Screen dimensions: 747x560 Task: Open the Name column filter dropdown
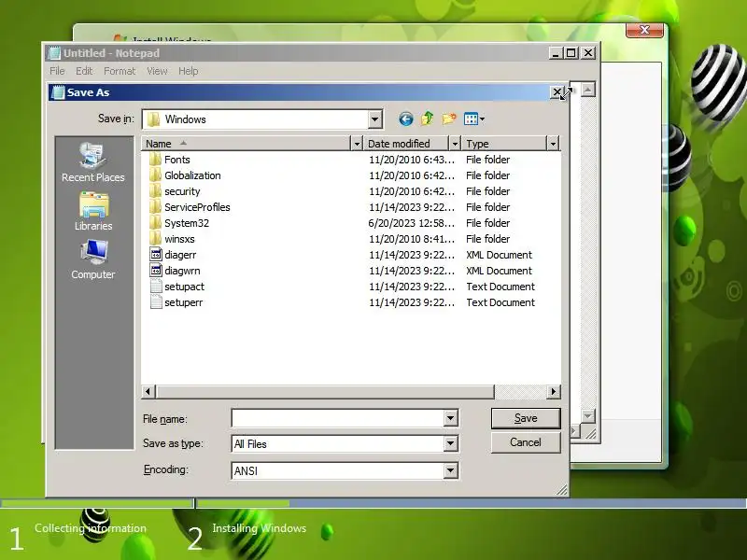pos(357,144)
